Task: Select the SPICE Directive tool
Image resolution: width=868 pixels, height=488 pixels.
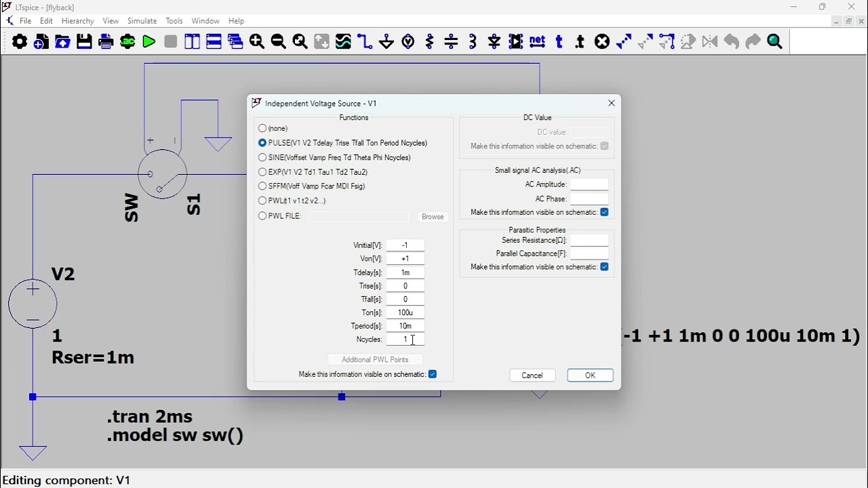Action: tap(580, 42)
